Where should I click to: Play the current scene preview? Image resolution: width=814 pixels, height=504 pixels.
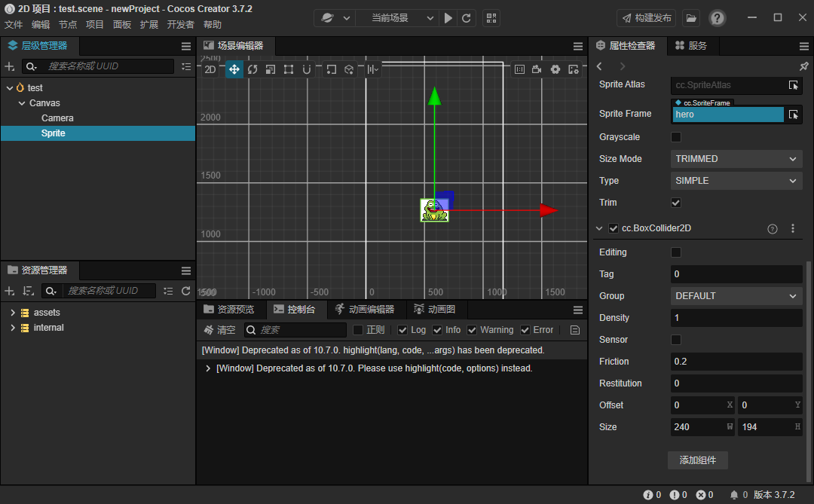tap(448, 18)
